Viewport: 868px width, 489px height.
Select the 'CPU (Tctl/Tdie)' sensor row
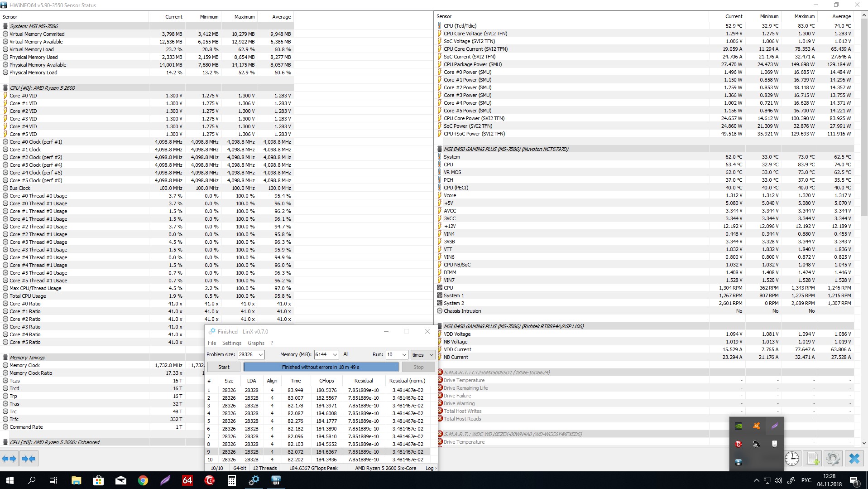coord(645,26)
